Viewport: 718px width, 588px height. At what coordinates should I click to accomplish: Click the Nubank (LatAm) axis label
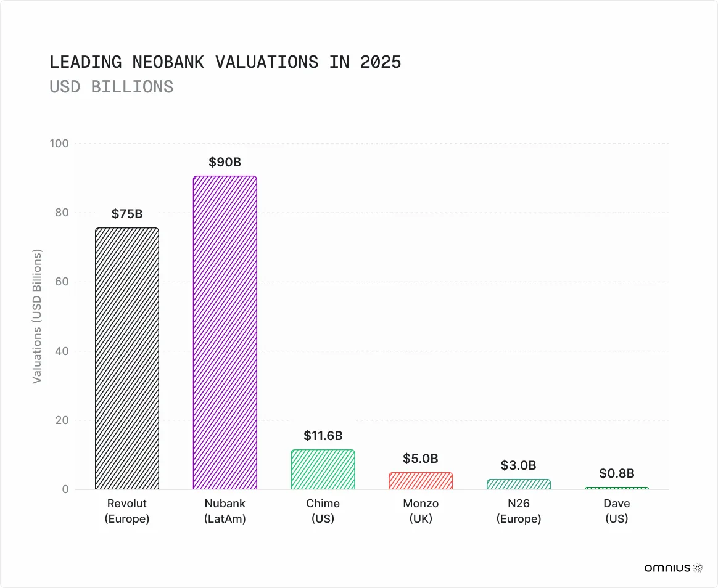(x=225, y=512)
